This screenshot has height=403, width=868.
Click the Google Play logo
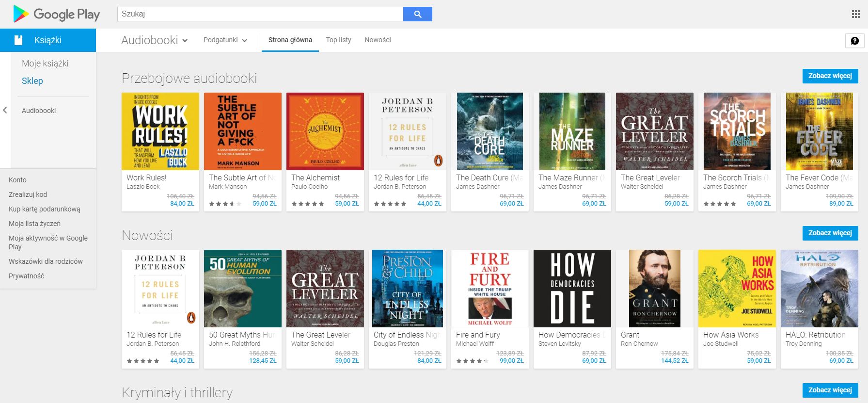tap(56, 15)
